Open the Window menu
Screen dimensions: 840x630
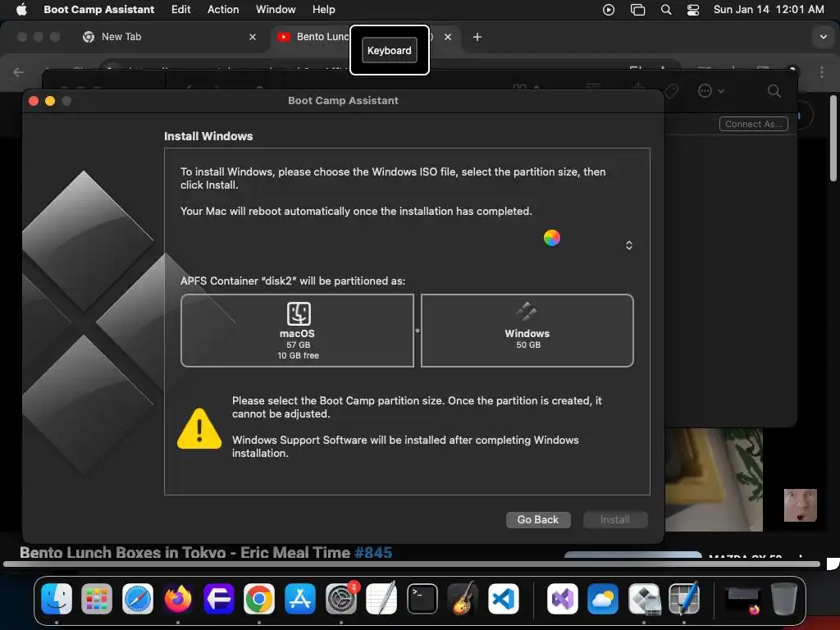pyautogui.click(x=276, y=9)
